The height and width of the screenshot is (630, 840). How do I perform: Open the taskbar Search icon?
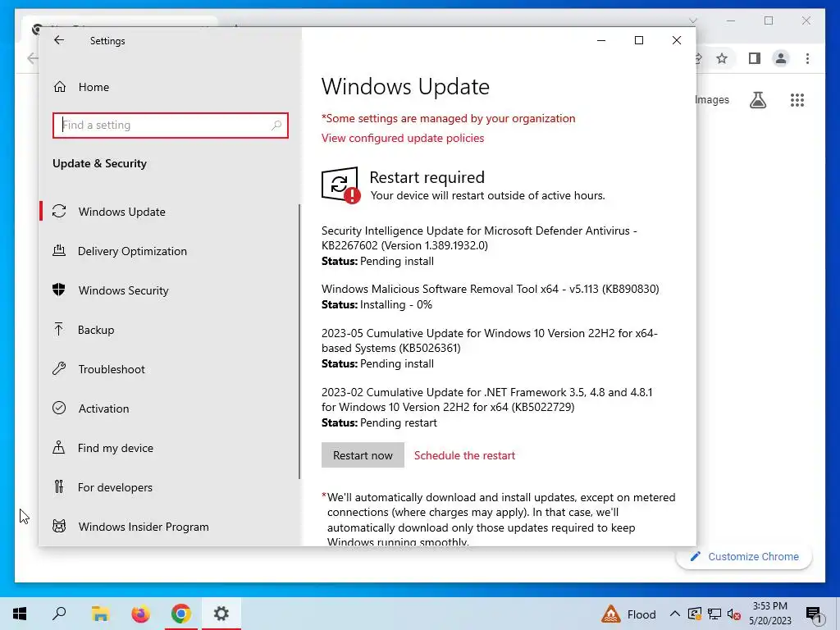(59, 614)
